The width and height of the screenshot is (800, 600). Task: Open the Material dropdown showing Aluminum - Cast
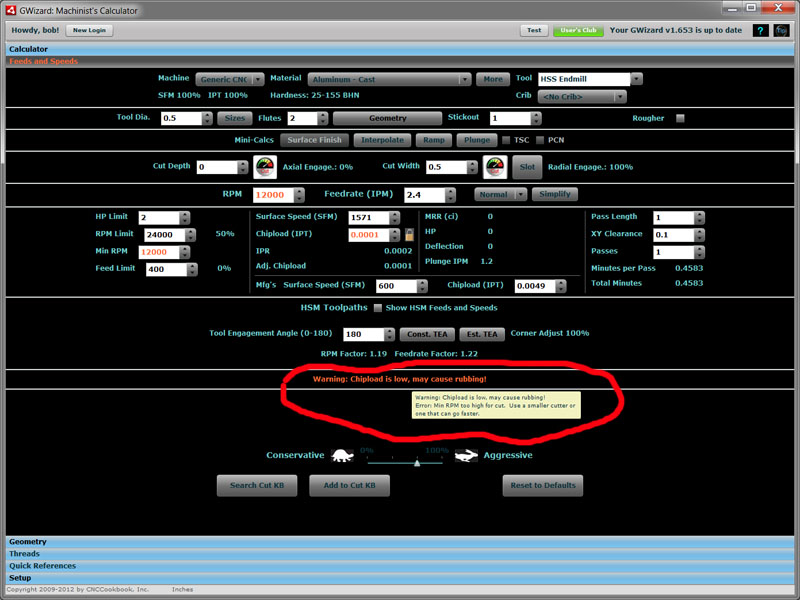[463, 78]
